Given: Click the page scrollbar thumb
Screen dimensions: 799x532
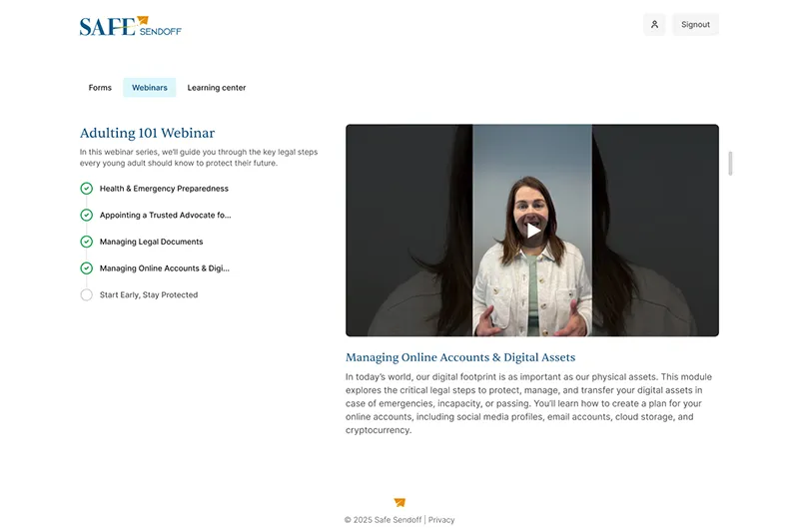Looking at the screenshot, I should (x=730, y=164).
